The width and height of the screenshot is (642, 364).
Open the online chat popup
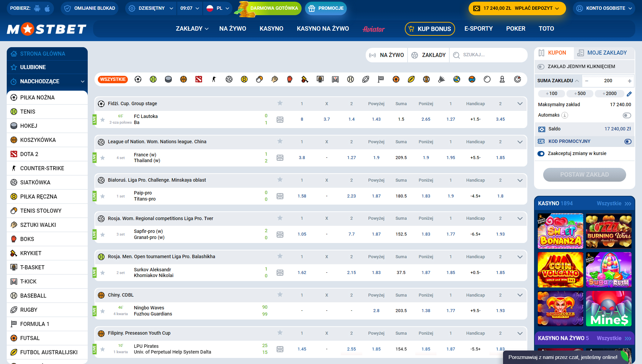[x=567, y=357]
